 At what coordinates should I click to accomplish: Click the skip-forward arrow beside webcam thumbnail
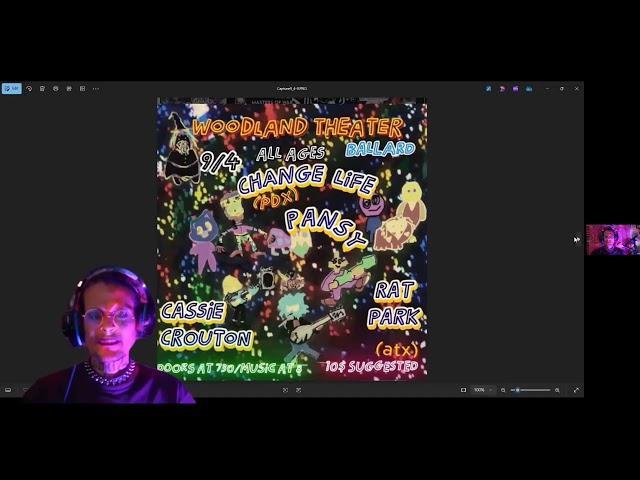tap(577, 240)
